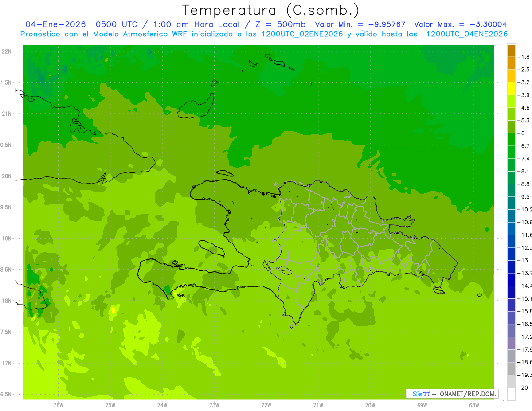Click the '9.5N' latitude label
Viewport: 532px width, 411px height.
click(x=7, y=207)
